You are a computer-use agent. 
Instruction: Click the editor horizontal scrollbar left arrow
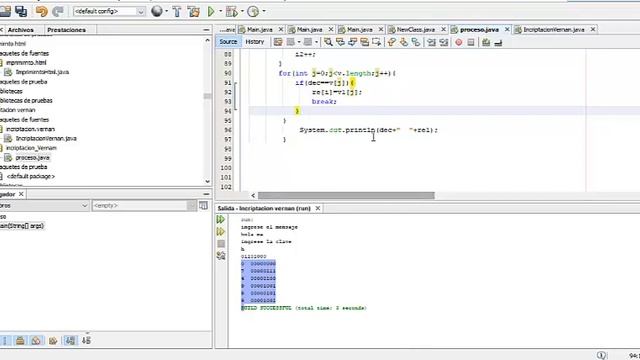click(x=253, y=196)
